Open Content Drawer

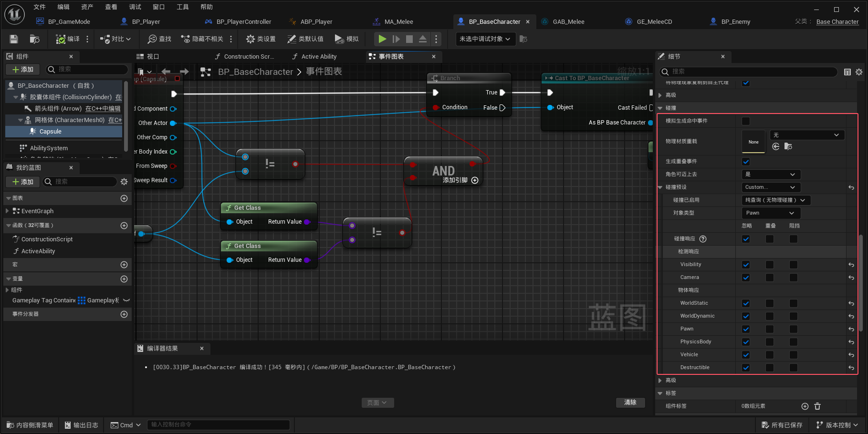pyautogui.click(x=30, y=425)
